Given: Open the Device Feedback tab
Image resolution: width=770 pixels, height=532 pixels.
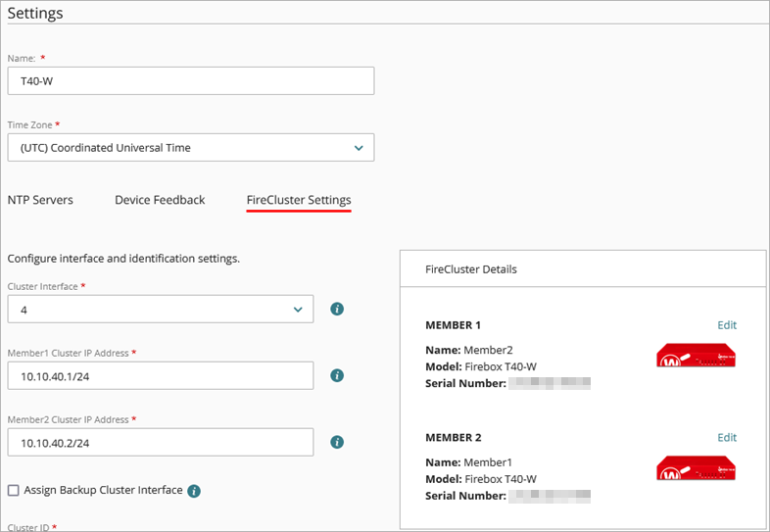Looking at the screenshot, I should tap(160, 200).
